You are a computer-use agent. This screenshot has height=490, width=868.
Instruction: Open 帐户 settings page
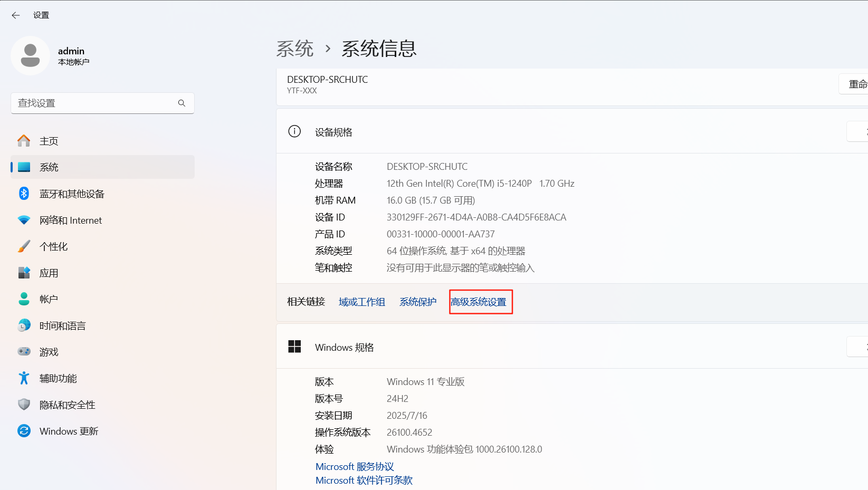coord(102,299)
